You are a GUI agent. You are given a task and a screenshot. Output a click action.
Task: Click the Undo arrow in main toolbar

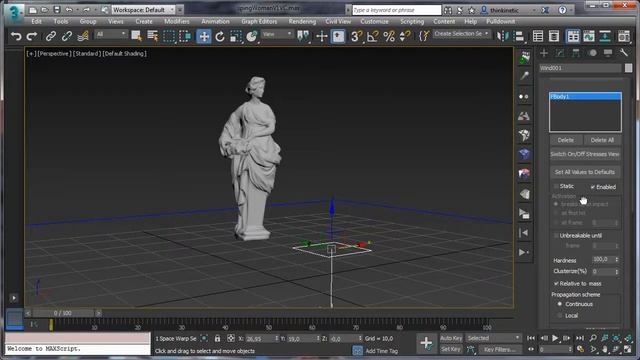point(16,36)
